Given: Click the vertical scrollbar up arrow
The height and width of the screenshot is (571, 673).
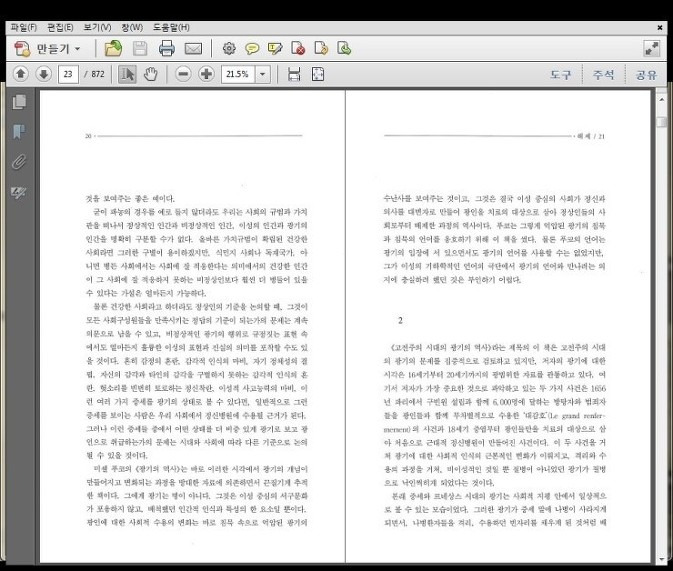Looking at the screenshot, I should point(661,99).
